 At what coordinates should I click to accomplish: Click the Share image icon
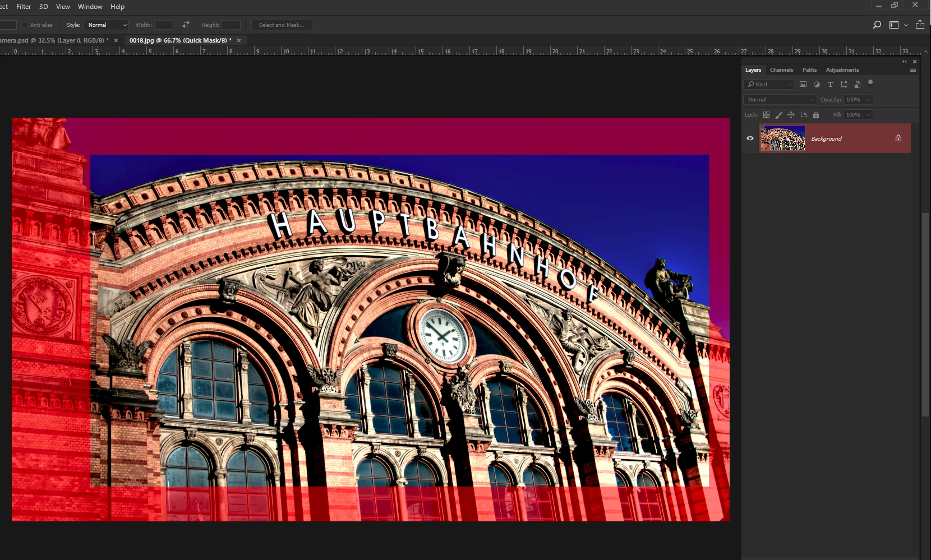(920, 24)
